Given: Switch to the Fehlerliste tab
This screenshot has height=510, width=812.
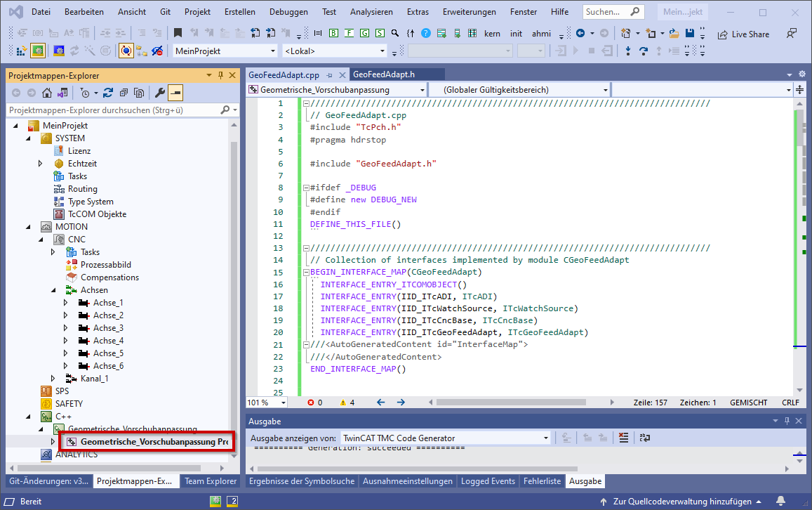Looking at the screenshot, I should click(x=542, y=481).
